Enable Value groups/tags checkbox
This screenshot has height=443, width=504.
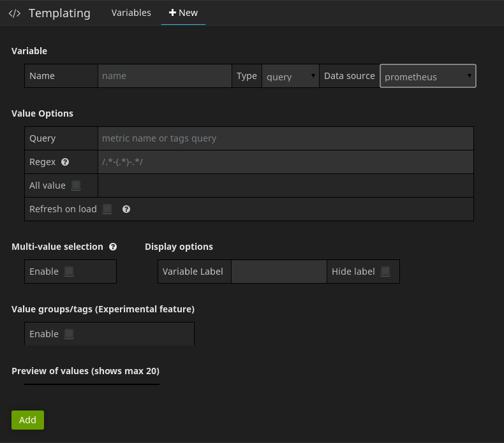pyautogui.click(x=69, y=334)
